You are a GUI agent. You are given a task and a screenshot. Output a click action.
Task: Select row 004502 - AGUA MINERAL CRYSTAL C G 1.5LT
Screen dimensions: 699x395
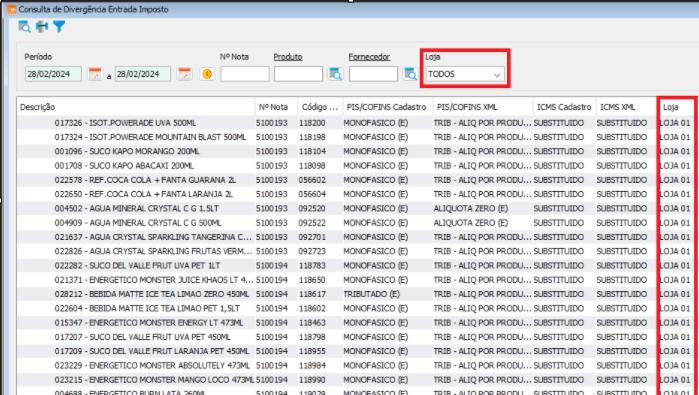[x=356, y=209]
